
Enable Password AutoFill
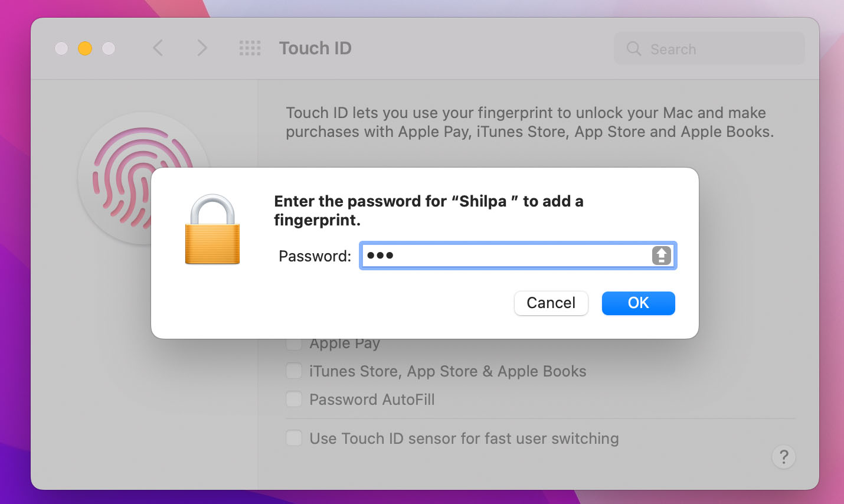click(x=293, y=399)
